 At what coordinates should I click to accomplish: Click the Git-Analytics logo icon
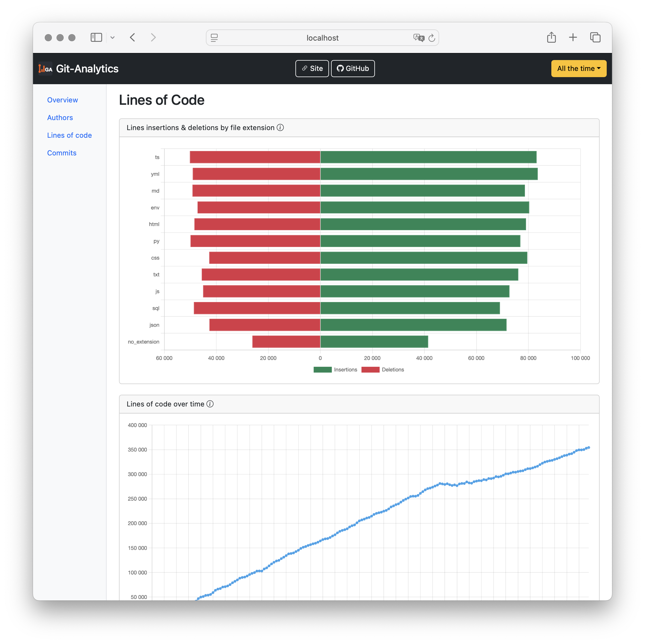point(45,68)
